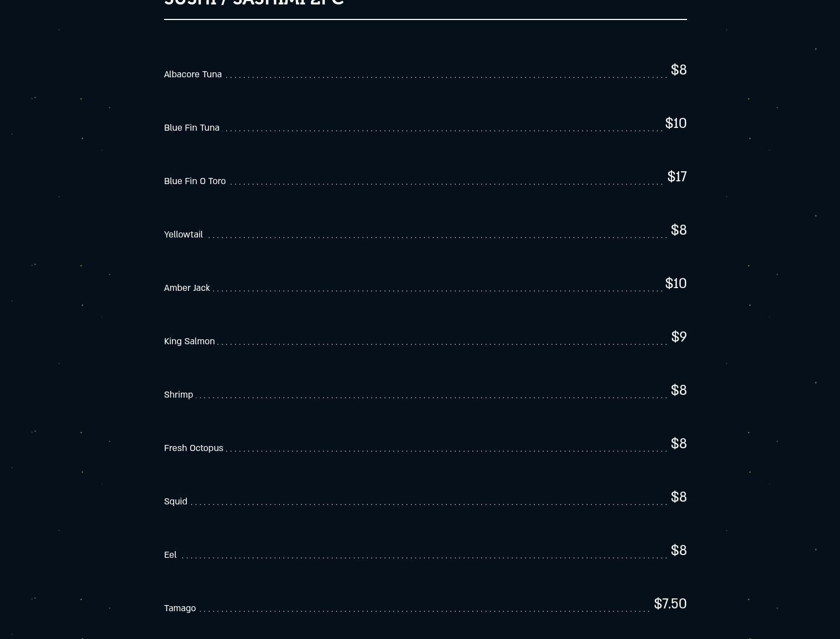The width and height of the screenshot is (840, 639).
Task: Click the $10 price for Blue Fin Tuna
Action: pos(675,123)
